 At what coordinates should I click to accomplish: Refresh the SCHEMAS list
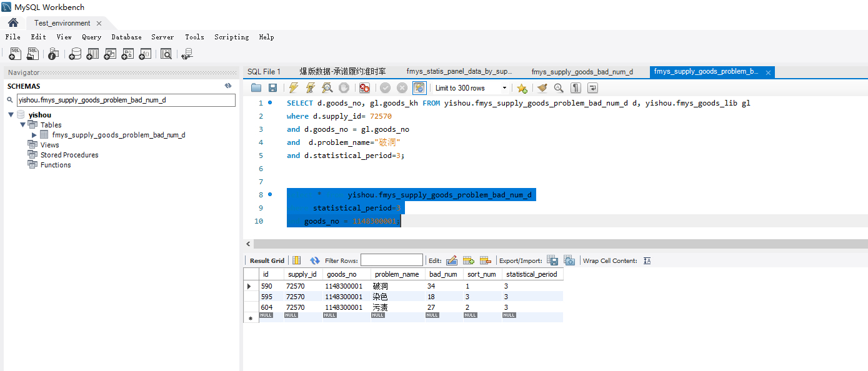pyautogui.click(x=228, y=86)
